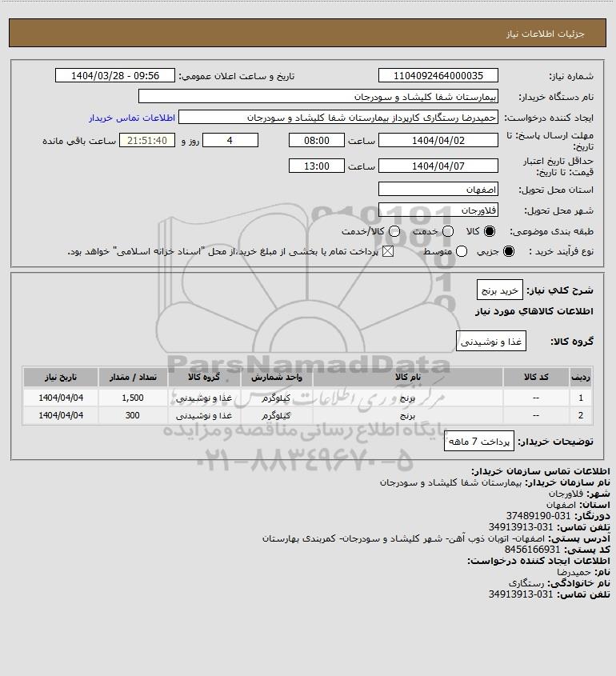Screen dimensions: 616x676
Task: Toggle the اسناد خزانه اسلامی payment checkbox
Action: pos(388,251)
